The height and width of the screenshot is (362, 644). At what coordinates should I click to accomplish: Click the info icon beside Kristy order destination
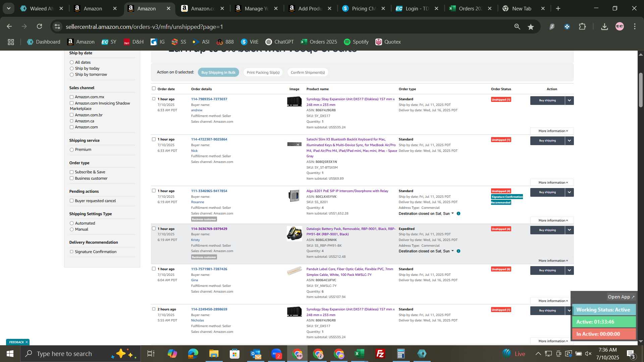[459, 251]
